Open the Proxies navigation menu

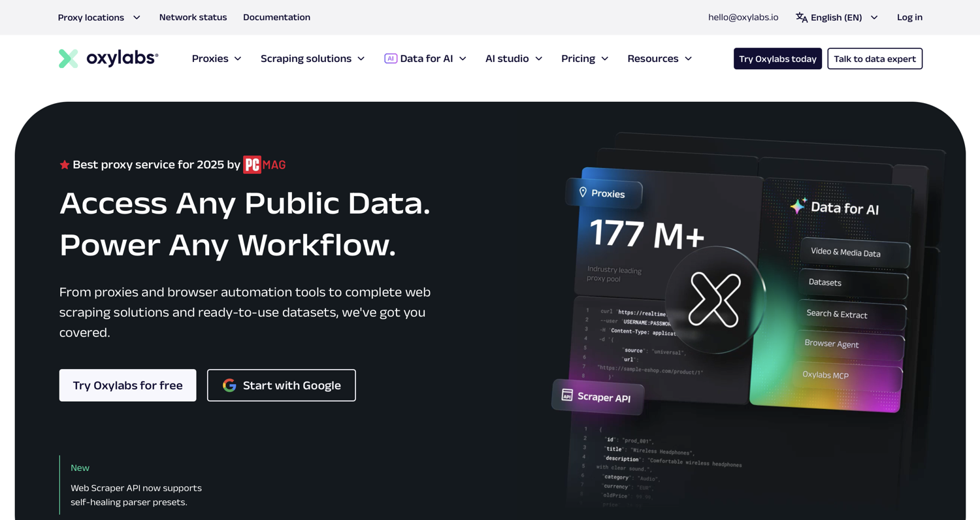click(217, 59)
